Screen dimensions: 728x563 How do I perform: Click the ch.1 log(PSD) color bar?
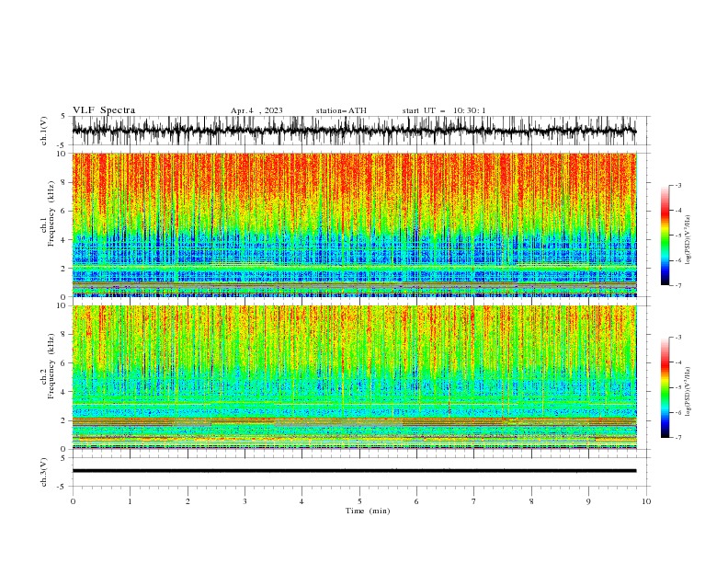pos(665,235)
